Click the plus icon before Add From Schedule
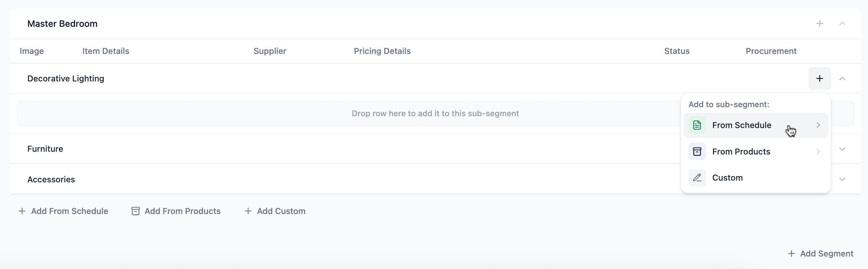Image resolution: width=868 pixels, height=269 pixels. tap(22, 211)
